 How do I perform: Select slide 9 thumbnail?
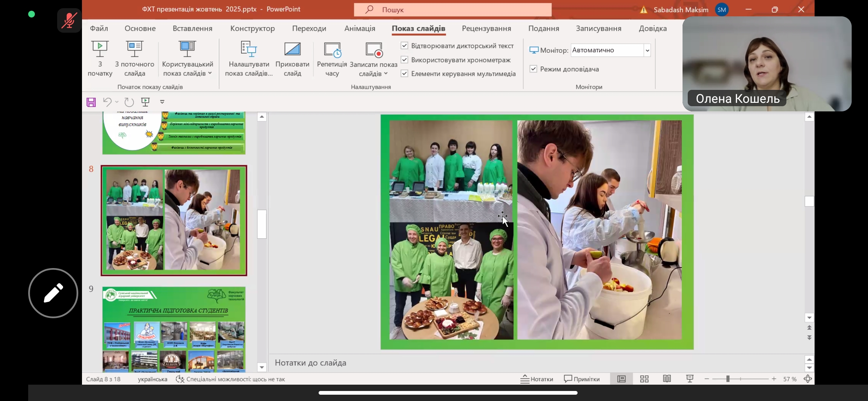[174, 329]
